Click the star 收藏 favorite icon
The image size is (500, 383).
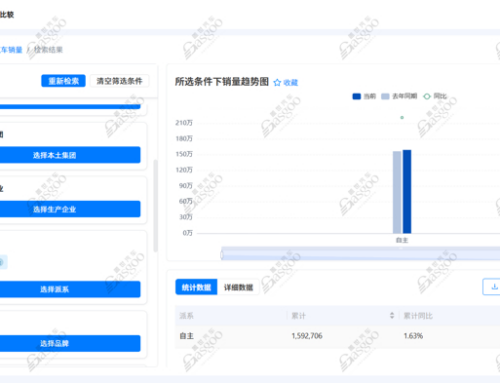[x=277, y=82]
